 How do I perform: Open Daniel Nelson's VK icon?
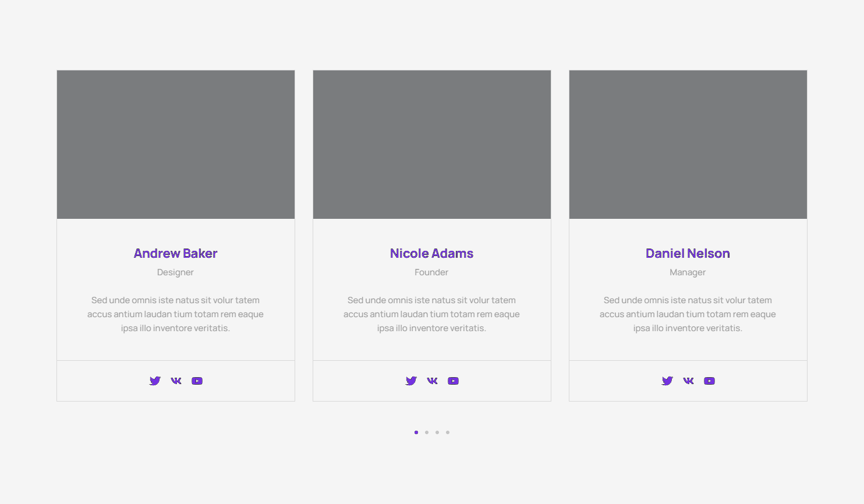pos(688,381)
